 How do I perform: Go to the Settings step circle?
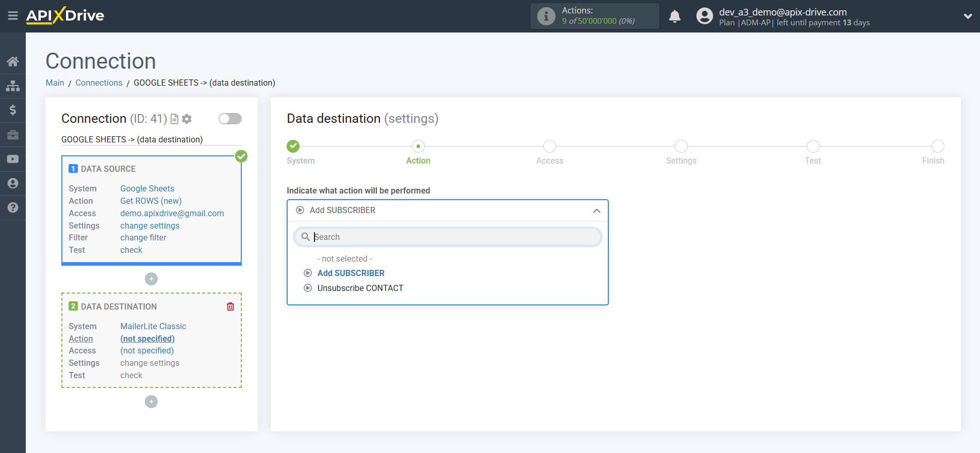coord(681,146)
